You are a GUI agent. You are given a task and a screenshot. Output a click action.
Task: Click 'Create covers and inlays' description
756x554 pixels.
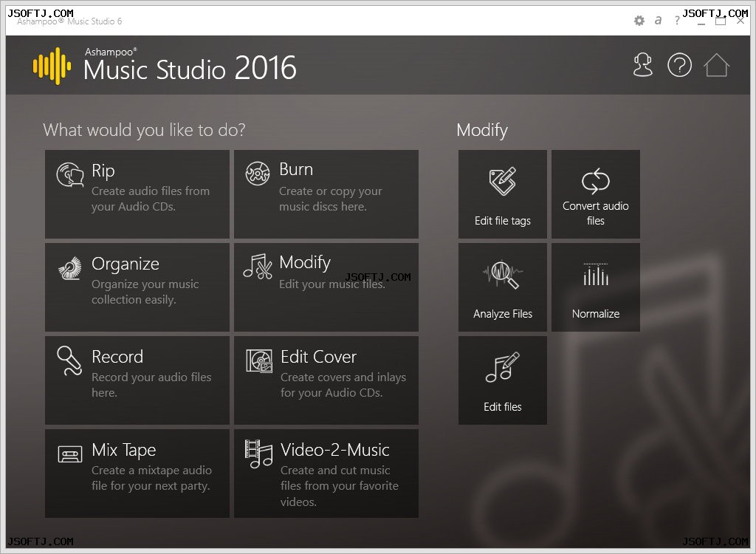click(343, 385)
